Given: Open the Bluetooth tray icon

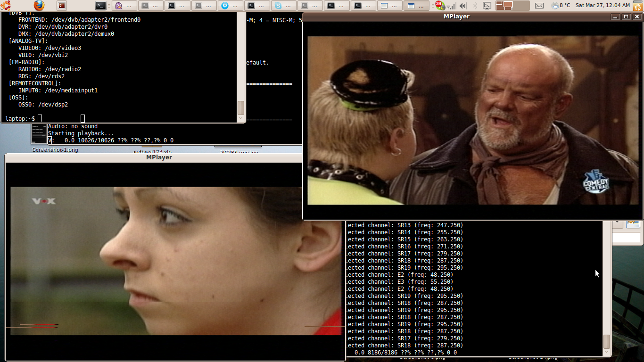Looking at the screenshot, I should click(475, 6).
